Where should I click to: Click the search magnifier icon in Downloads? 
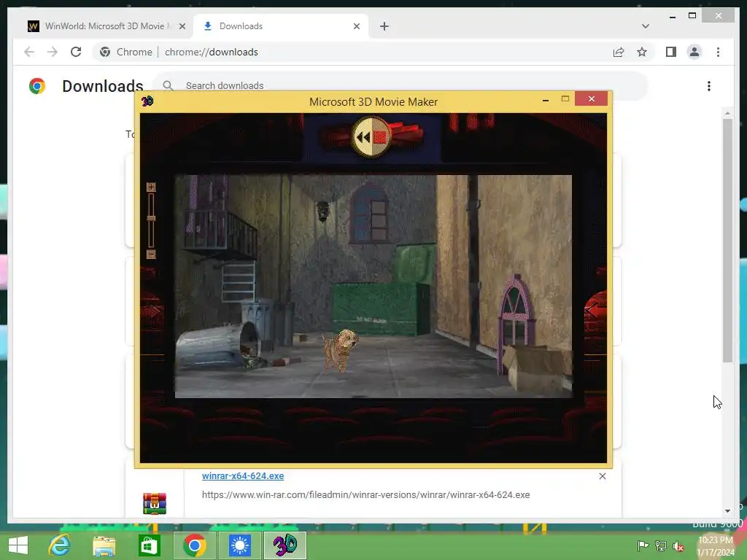[x=168, y=86]
